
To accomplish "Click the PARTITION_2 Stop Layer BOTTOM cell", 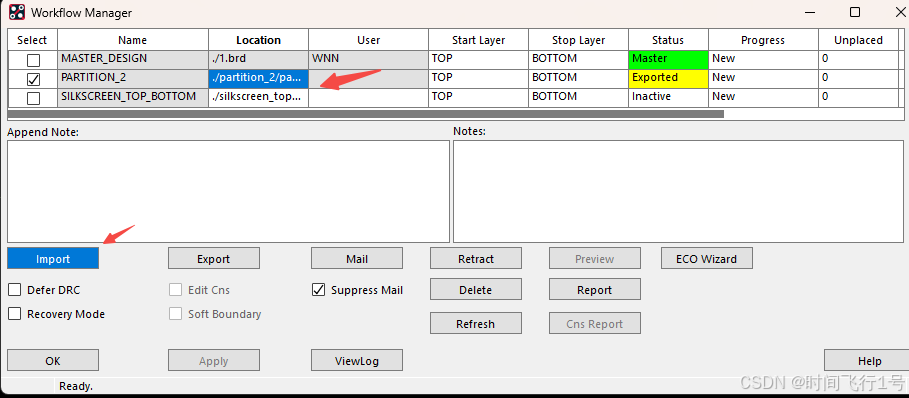I will (579, 79).
